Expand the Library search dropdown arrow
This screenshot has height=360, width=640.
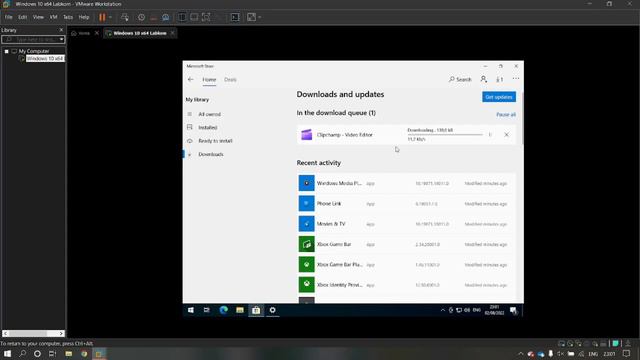pos(61,39)
